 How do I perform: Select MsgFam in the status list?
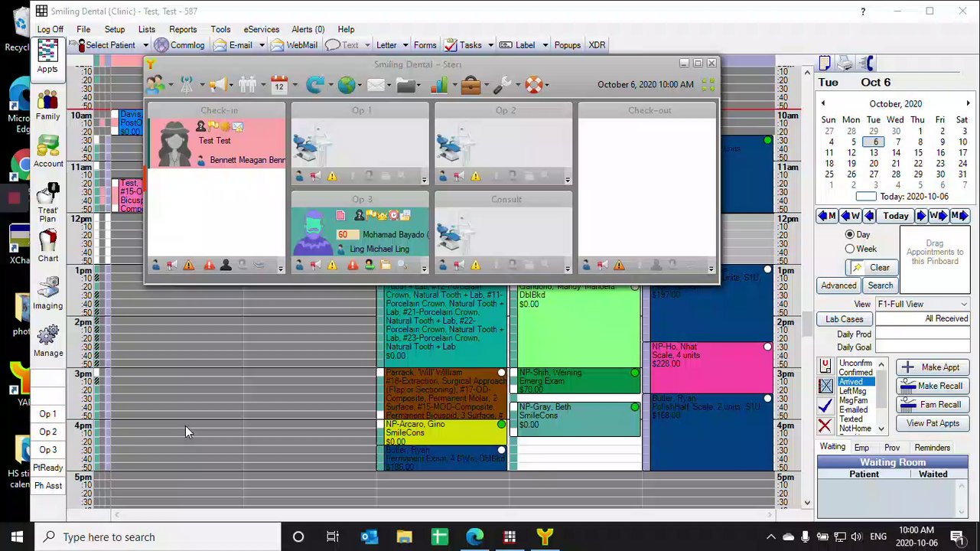855,400
